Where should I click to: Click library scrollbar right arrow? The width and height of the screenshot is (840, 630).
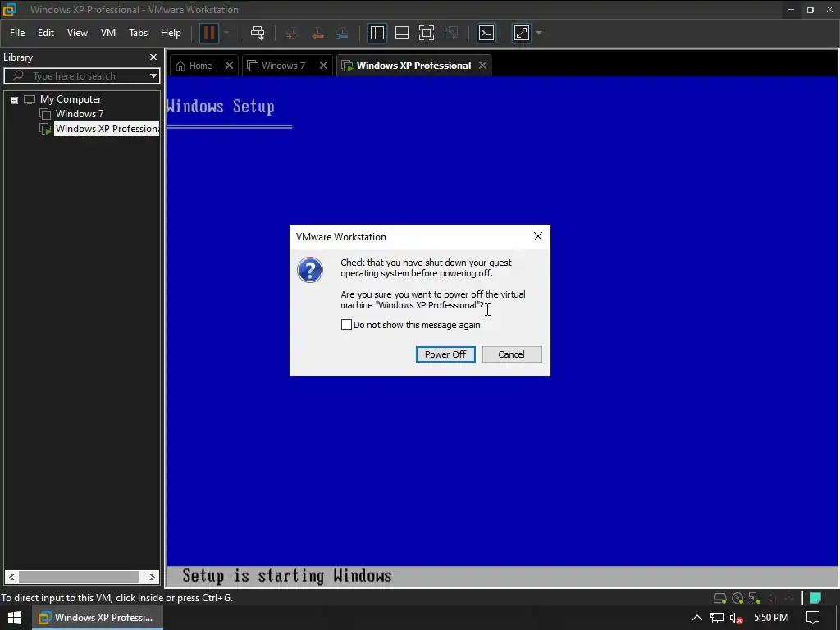click(x=152, y=577)
